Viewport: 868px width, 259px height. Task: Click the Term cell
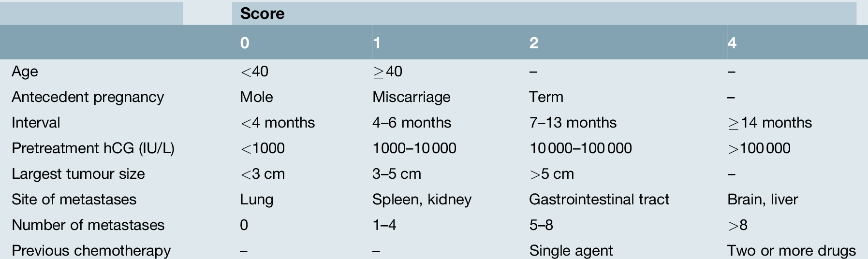click(546, 97)
